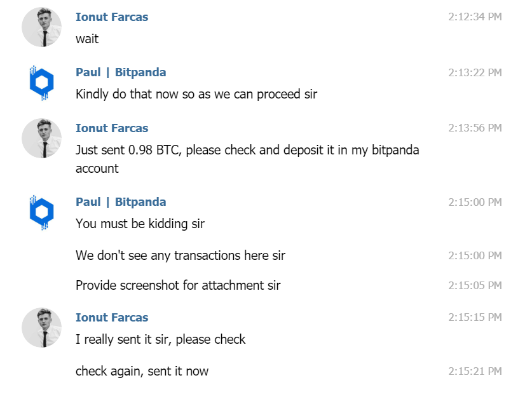Select 'We don't see any transactions' message
Image resolution: width=532 pixels, height=420 pixels.
[181, 255]
